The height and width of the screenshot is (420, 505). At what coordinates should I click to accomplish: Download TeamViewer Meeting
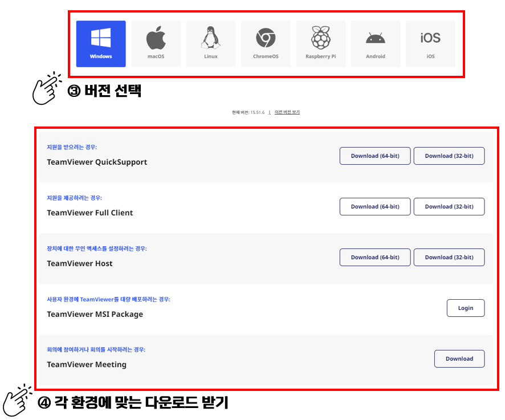point(459,358)
